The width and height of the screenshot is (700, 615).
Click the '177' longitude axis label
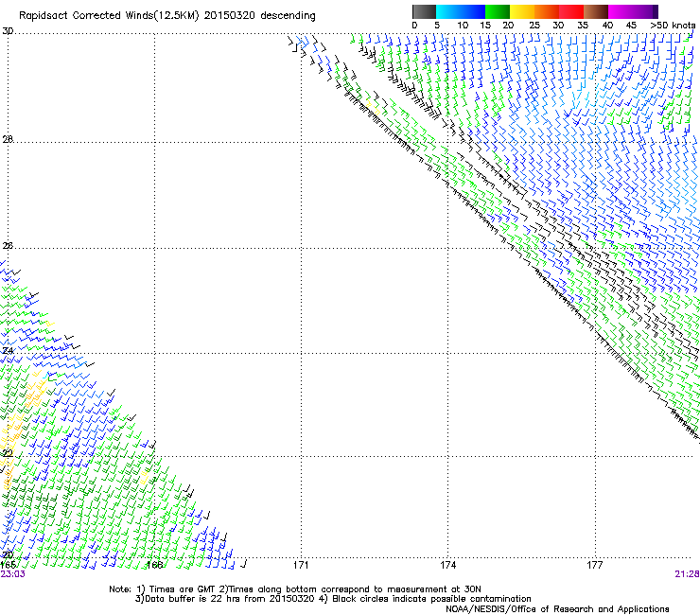point(595,565)
